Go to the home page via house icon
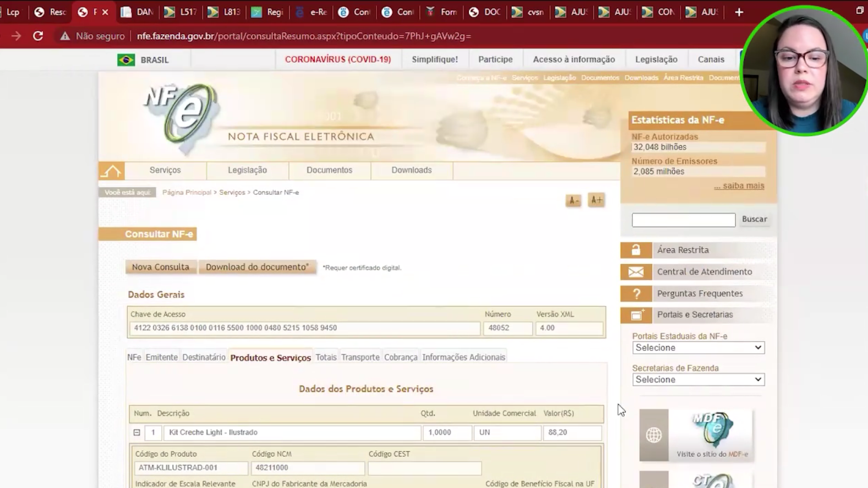The image size is (868, 488). point(112,171)
